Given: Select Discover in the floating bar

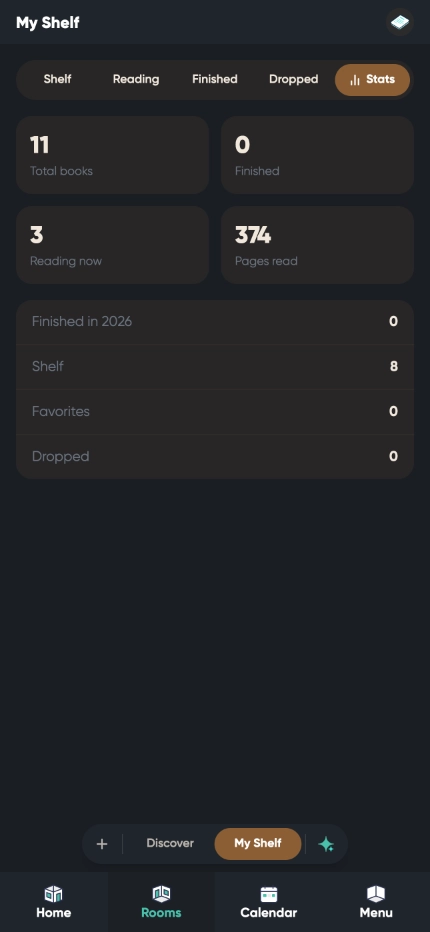Looking at the screenshot, I should point(170,844).
